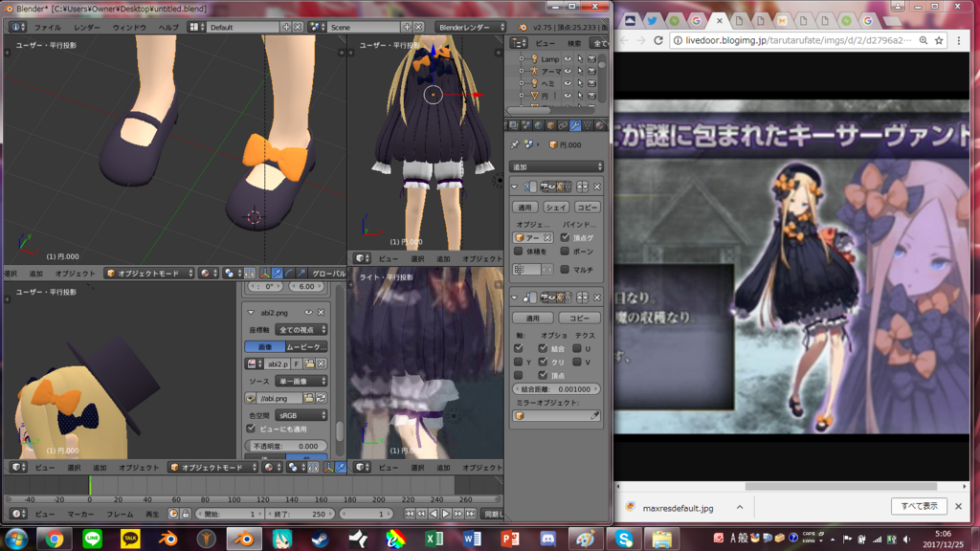Open LINE from the Windows taskbar

pos(93,539)
